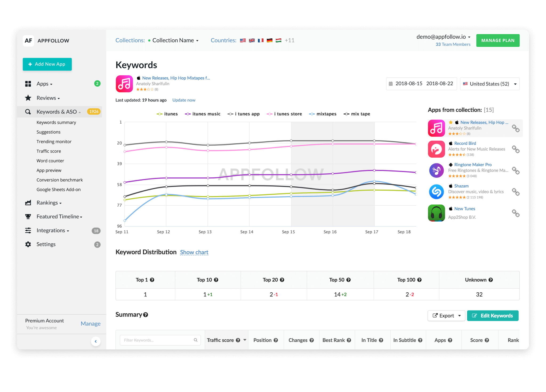Click the calendar icon in date range

(391, 84)
